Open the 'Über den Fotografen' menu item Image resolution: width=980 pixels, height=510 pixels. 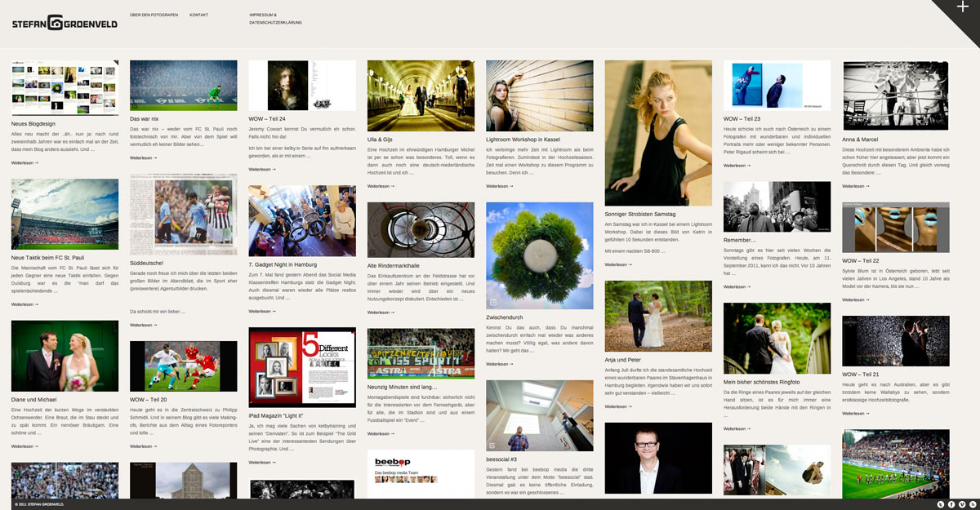[154, 16]
